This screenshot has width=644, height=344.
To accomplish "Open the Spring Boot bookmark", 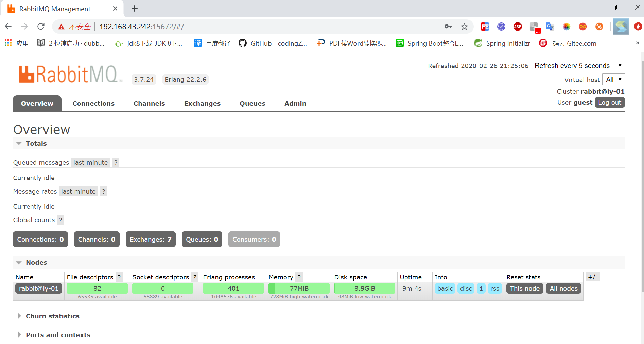I will click(430, 43).
